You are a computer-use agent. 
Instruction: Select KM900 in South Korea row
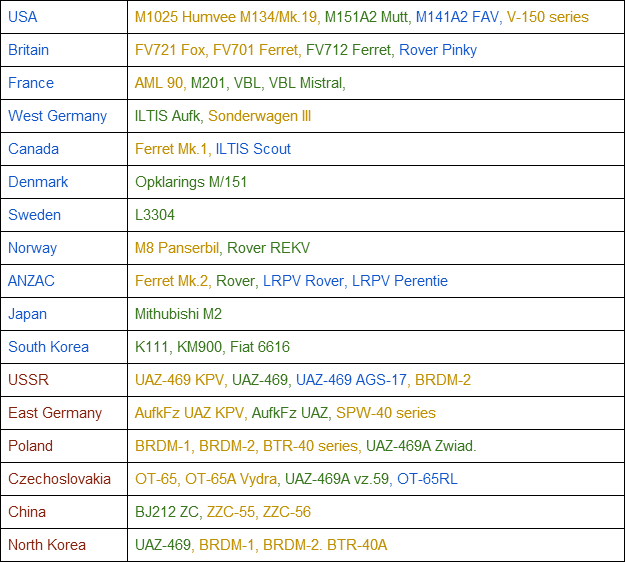(x=199, y=347)
